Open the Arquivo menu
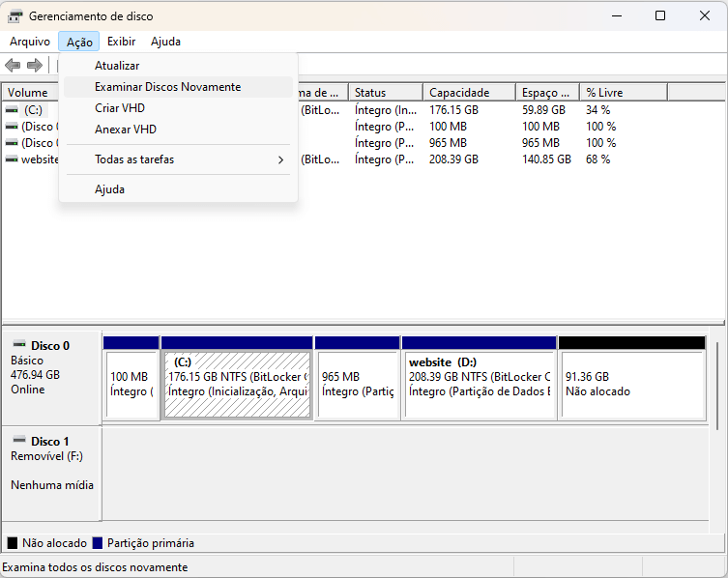 tap(29, 42)
